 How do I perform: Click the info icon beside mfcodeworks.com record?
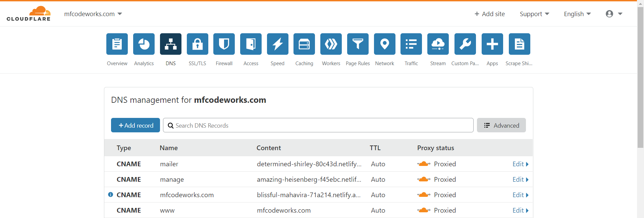coord(111,194)
